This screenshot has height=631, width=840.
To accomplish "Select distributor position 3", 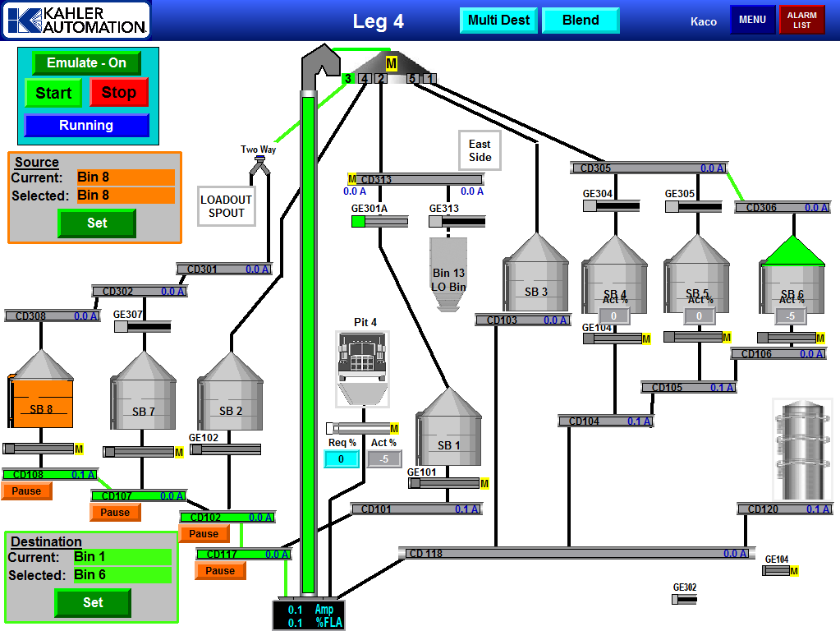I will pyautogui.click(x=347, y=79).
